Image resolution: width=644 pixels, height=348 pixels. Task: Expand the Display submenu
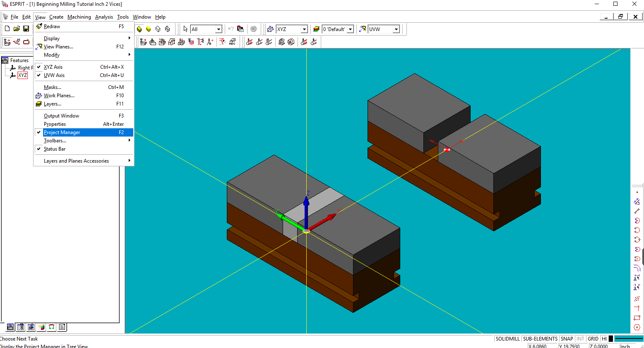(84, 38)
